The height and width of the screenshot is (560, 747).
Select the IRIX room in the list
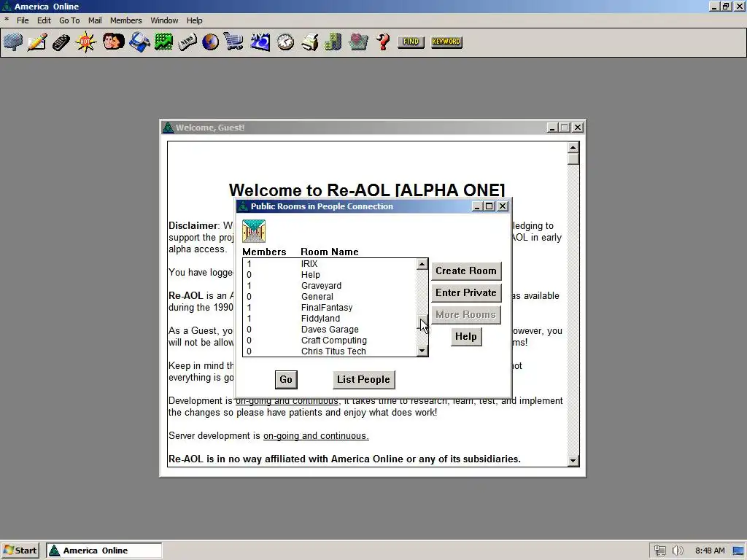click(329, 264)
